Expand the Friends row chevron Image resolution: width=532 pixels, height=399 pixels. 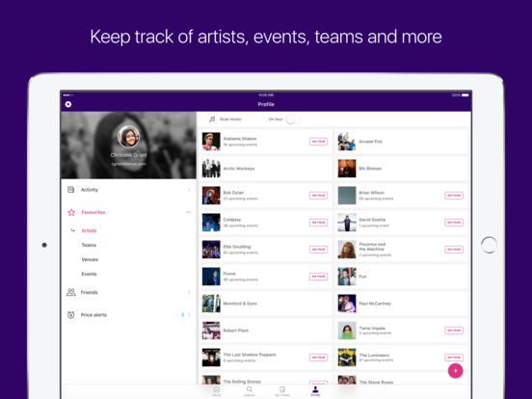coord(189,292)
